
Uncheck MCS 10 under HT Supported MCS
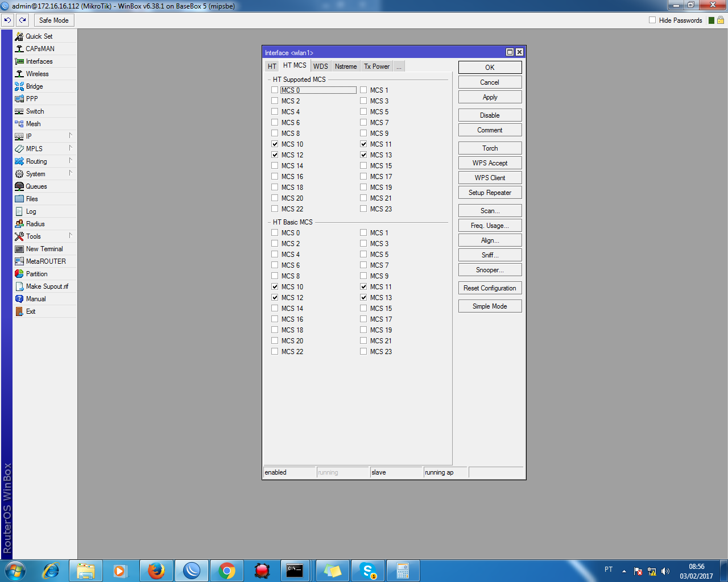(275, 144)
